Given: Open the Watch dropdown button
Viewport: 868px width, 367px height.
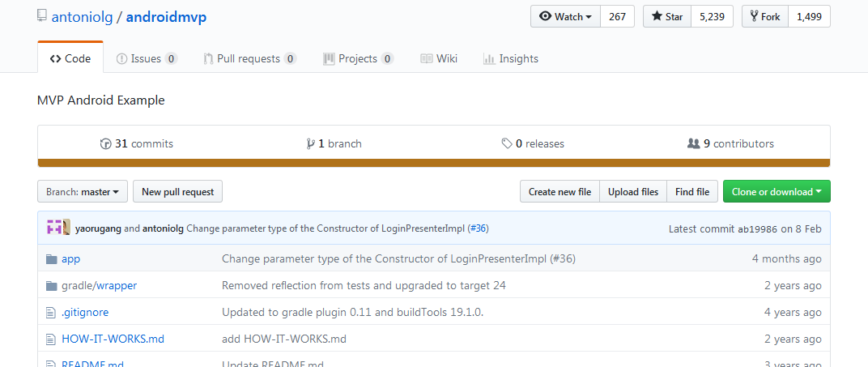Looking at the screenshot, I should click(x=565, y=16).
